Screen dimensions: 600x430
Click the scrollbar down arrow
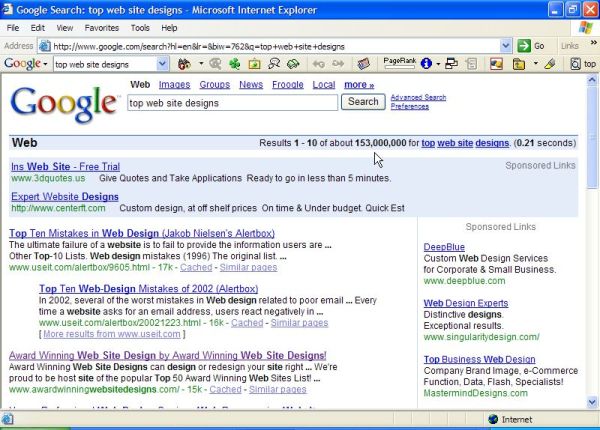point(592,402)
